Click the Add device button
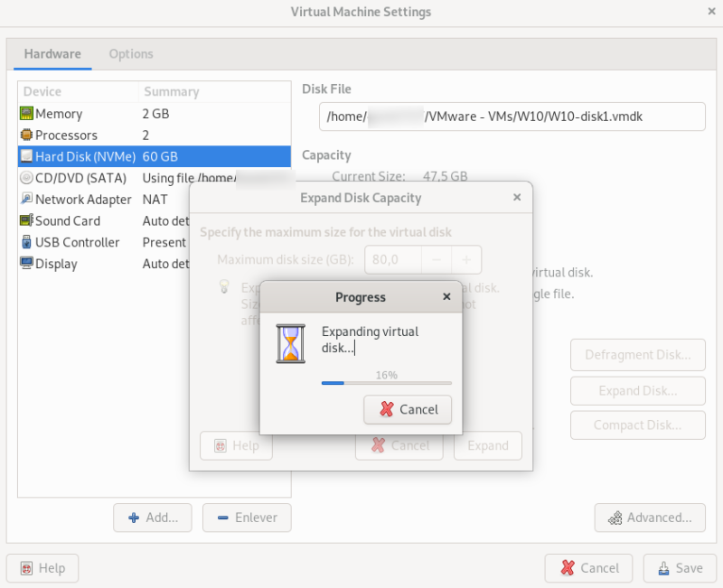723x588 pixels. point(153,518)
